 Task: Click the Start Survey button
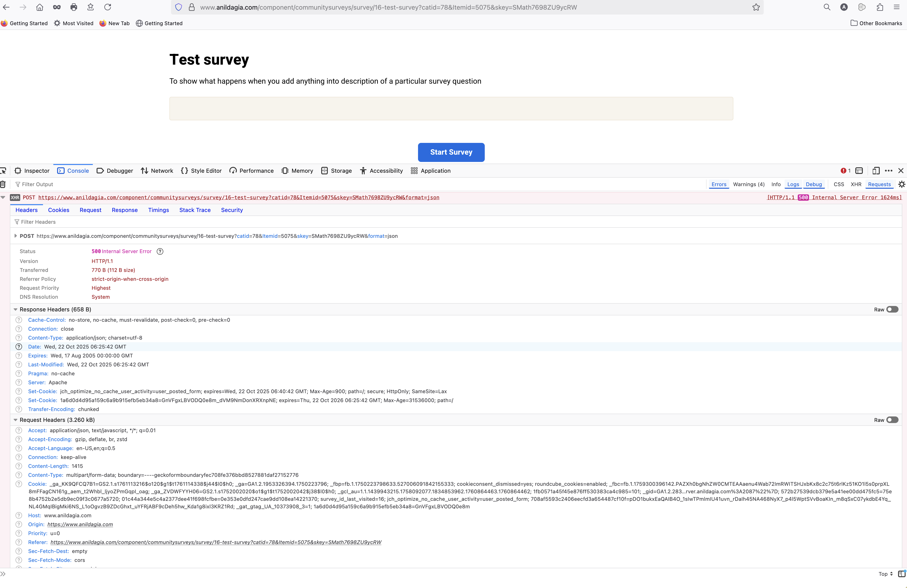[x=451, y=152]
